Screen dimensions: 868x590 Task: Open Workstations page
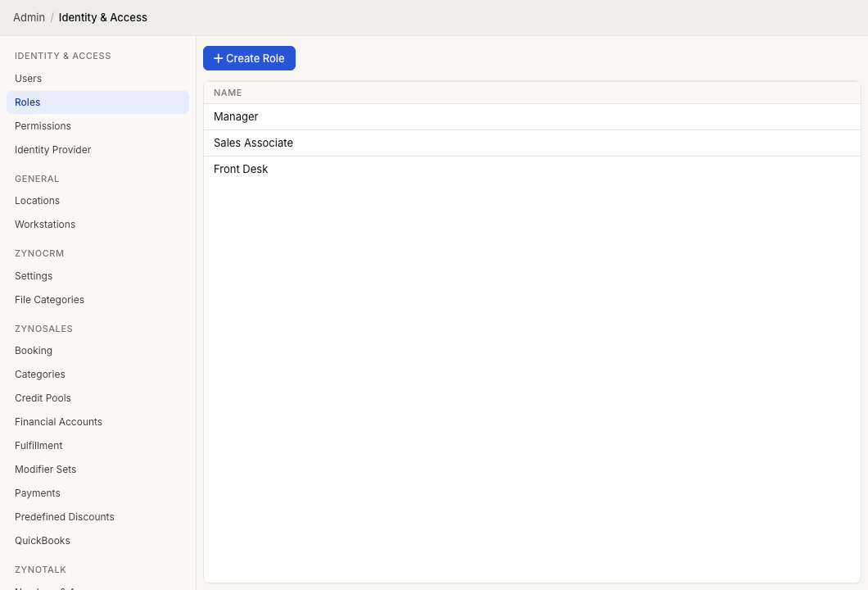tap(98, 225)
